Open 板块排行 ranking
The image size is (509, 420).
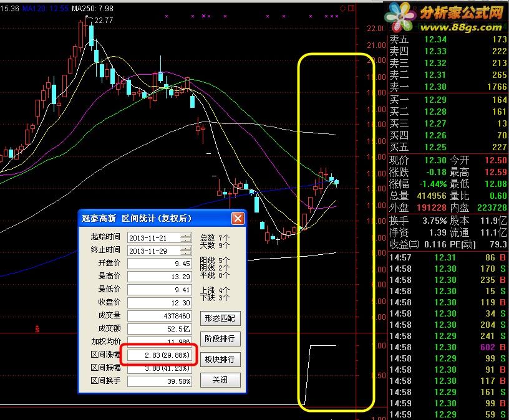pyautogui.click(x=220, y=359)
